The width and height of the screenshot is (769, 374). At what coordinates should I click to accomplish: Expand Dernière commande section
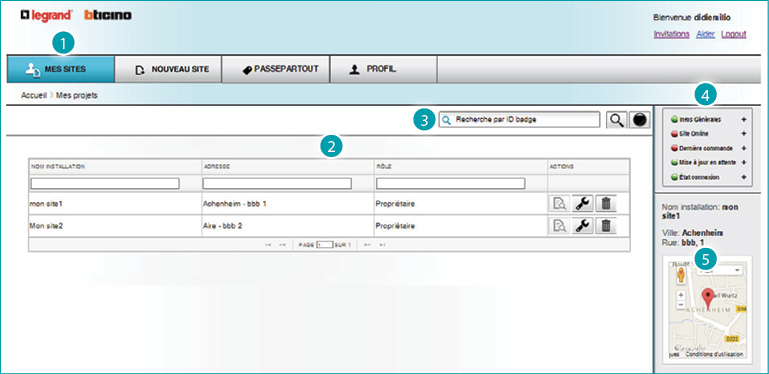[x=744, y=148]
